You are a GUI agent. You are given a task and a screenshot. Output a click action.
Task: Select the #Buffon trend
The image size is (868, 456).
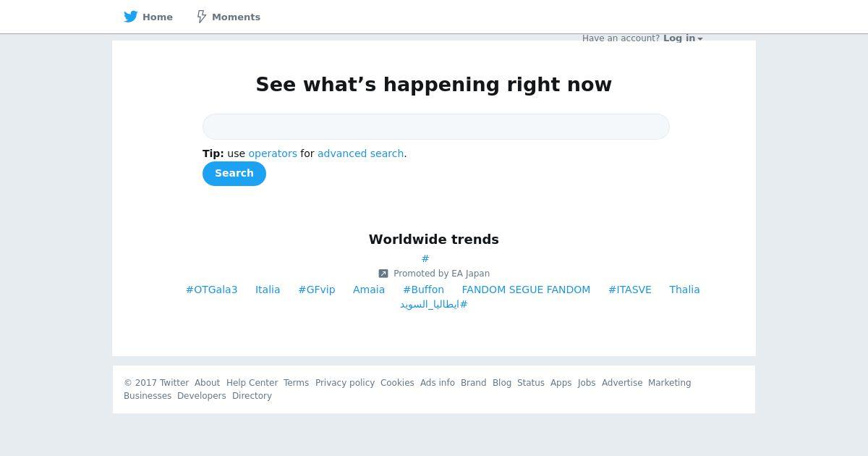click(423, 290)
